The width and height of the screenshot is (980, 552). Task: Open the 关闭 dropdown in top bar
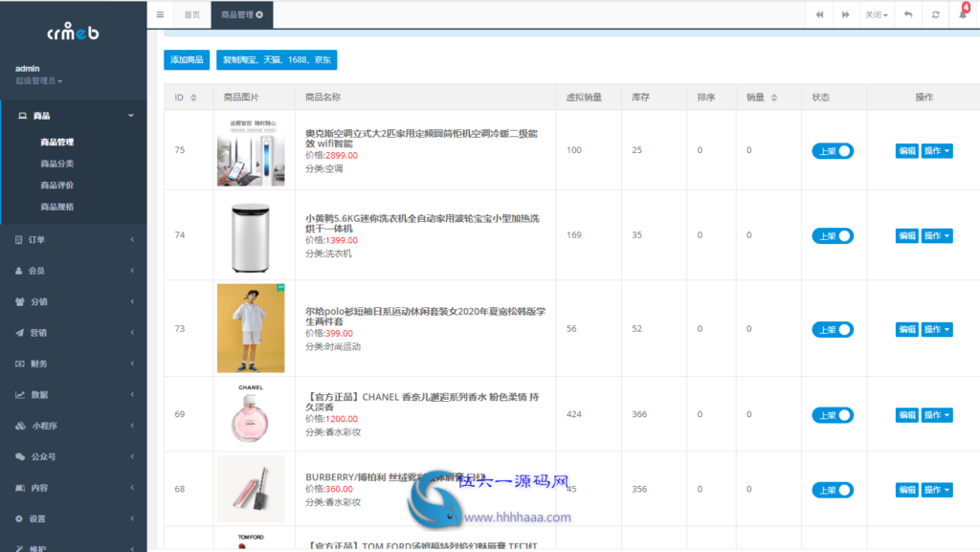877,14
